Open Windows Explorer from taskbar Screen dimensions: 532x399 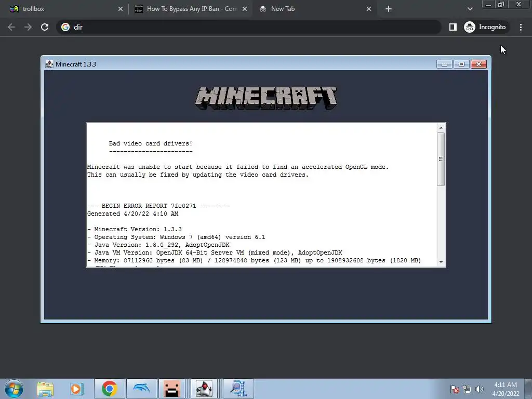(x=45, y=389)
